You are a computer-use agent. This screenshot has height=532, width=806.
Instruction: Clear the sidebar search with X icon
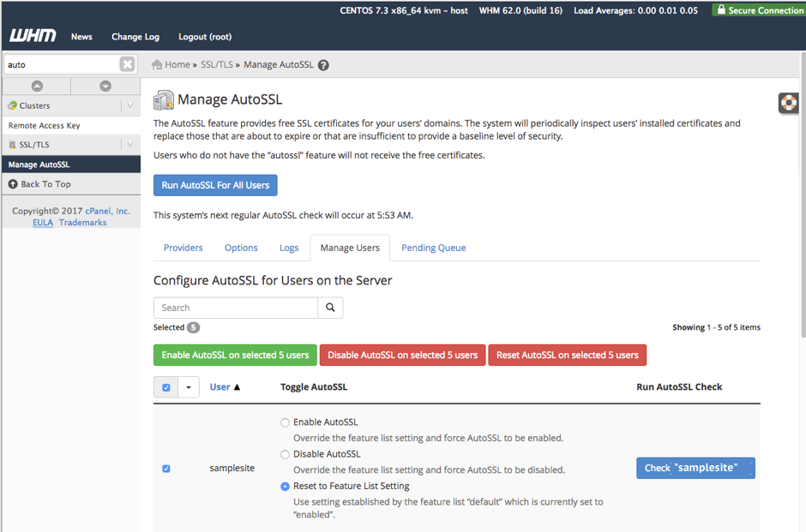tap(127, 64)
